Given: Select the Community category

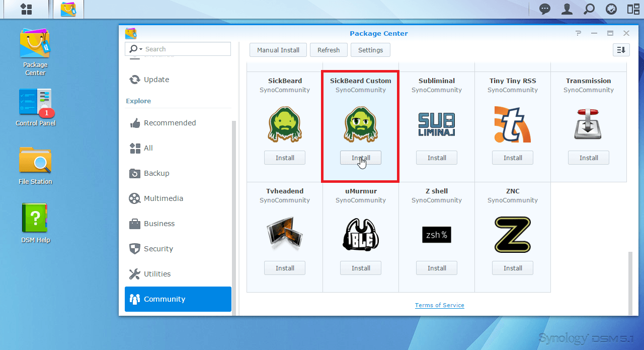Looking at the screenshot, I should tap(178, 299).
